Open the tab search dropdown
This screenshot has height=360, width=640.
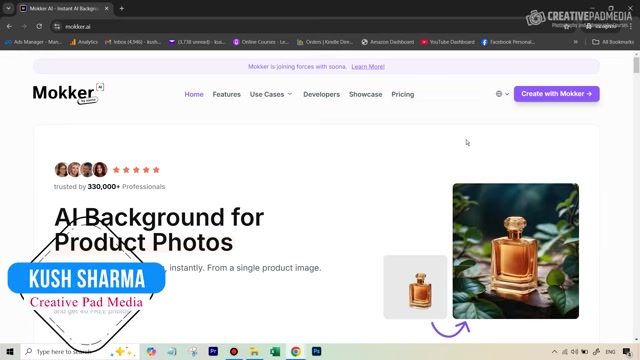8,8
